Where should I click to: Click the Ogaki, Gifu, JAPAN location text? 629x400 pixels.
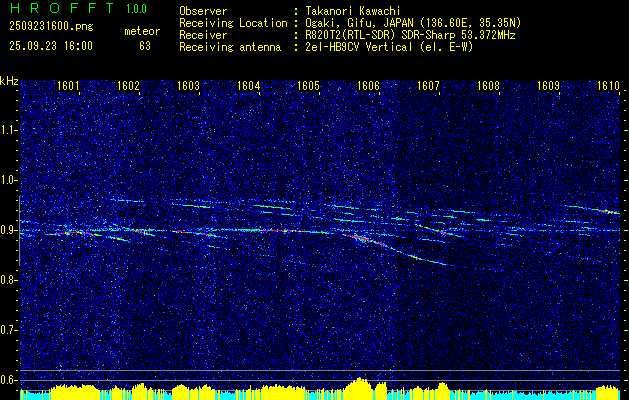click(x=413, y=23)
